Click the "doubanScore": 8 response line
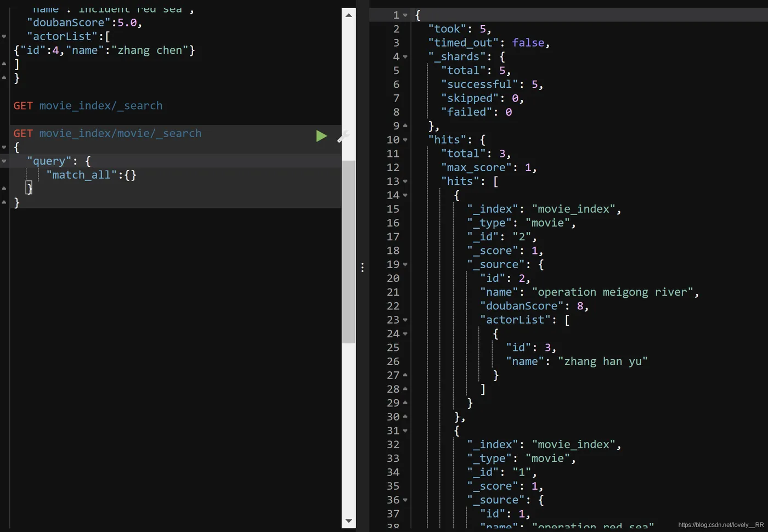The height and width of the screenshot is (532, 768). tap(534, 306)
